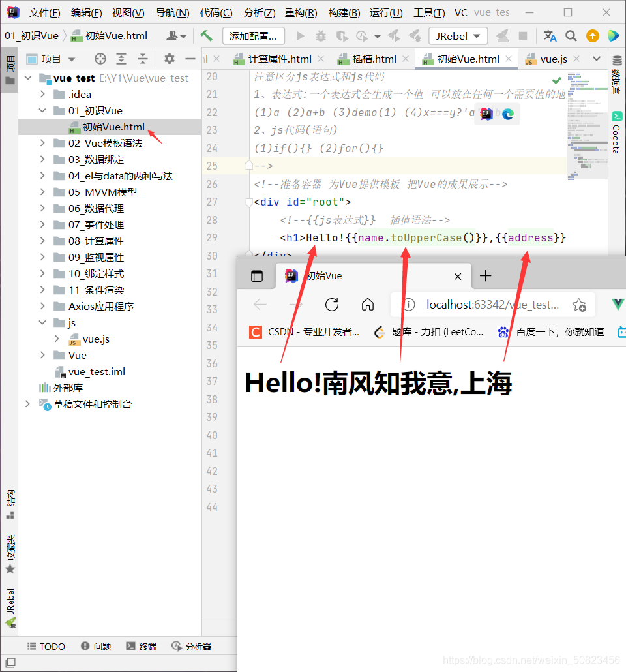Open the translate text icon on the toolbar
This screenshot has height=672, width=626.
coord(550,36)
